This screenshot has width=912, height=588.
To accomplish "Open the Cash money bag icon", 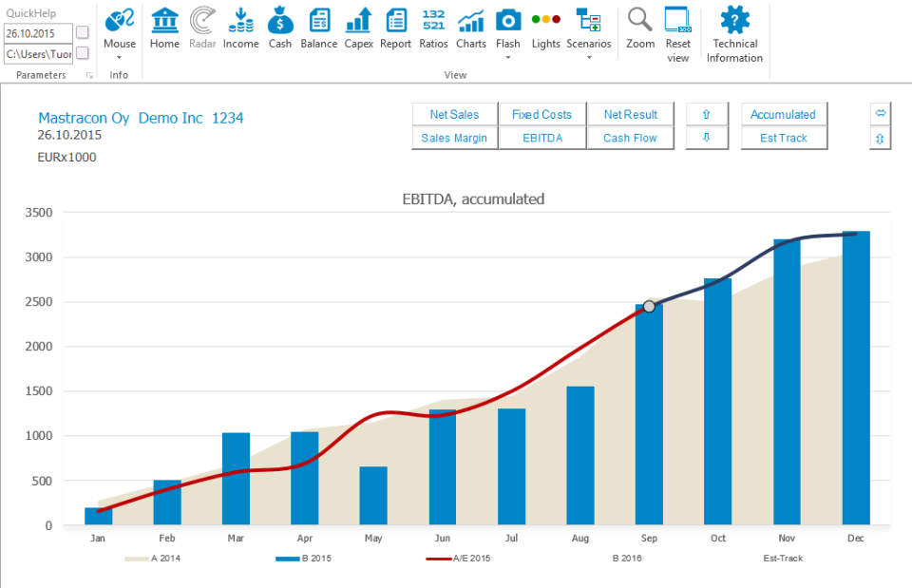I will 280,27.
